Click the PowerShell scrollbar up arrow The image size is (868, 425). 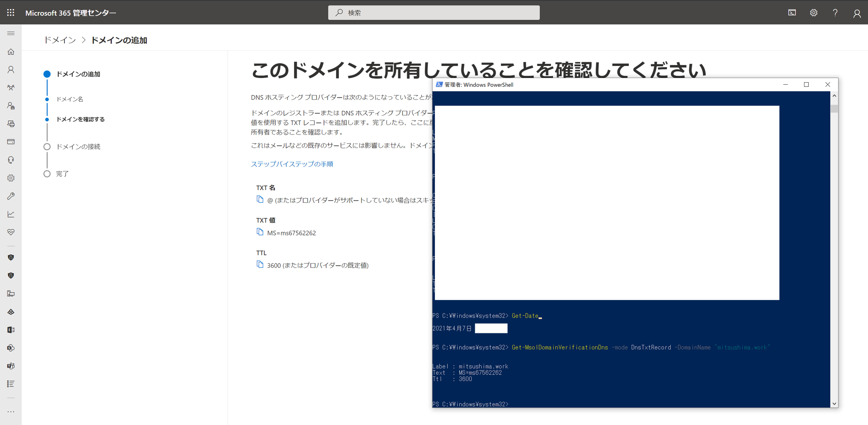coord(834,96)
